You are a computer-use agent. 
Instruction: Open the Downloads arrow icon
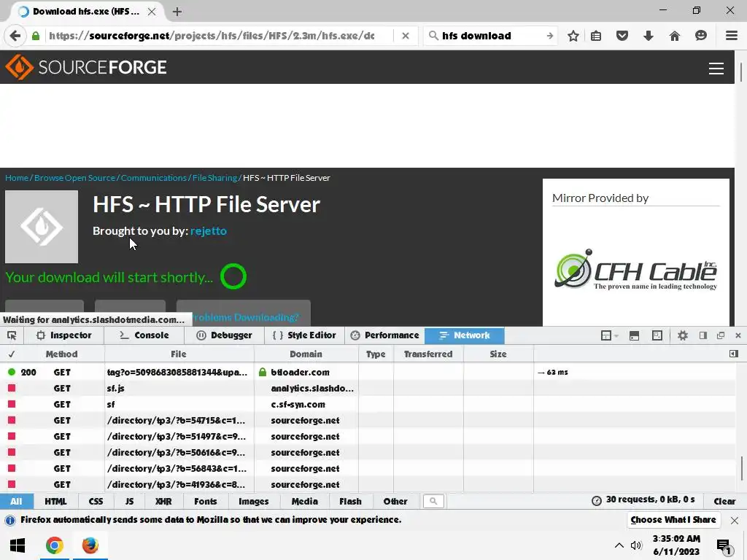pos(649,36)
